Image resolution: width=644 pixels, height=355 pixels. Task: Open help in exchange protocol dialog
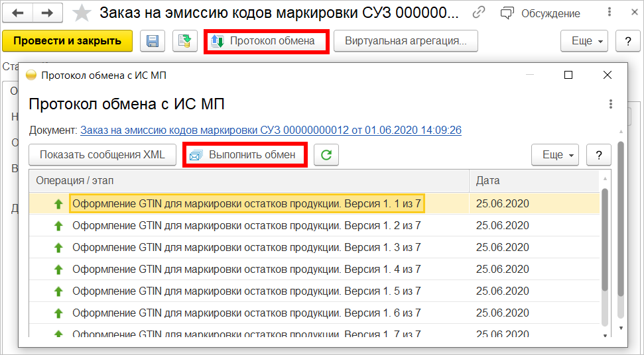point(598,155)
